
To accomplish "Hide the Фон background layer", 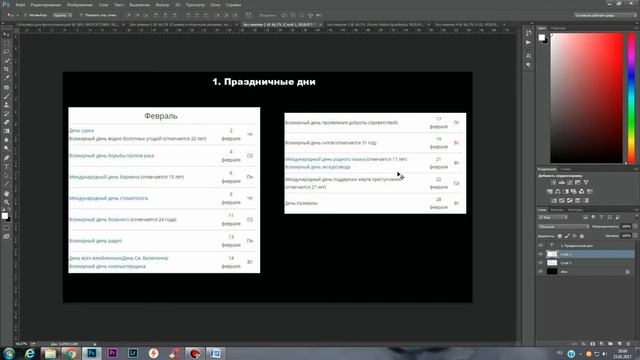I will tap(541, 271).
